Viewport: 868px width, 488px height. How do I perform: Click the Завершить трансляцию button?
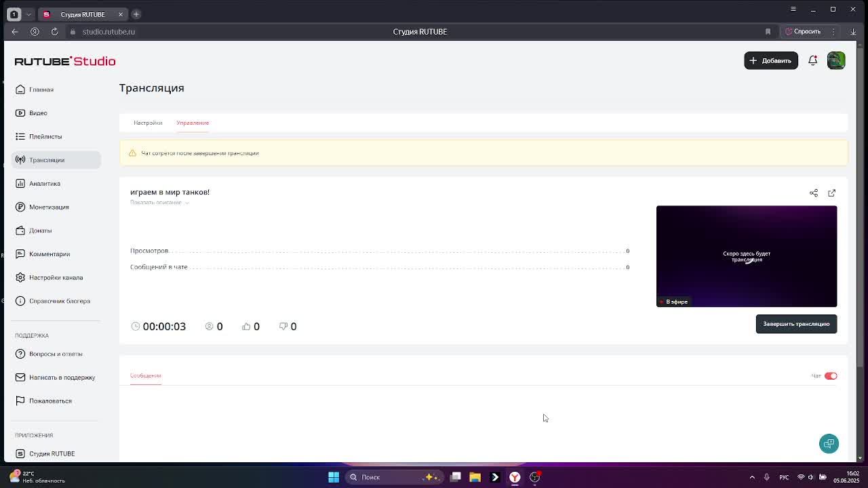pos(796,324)
